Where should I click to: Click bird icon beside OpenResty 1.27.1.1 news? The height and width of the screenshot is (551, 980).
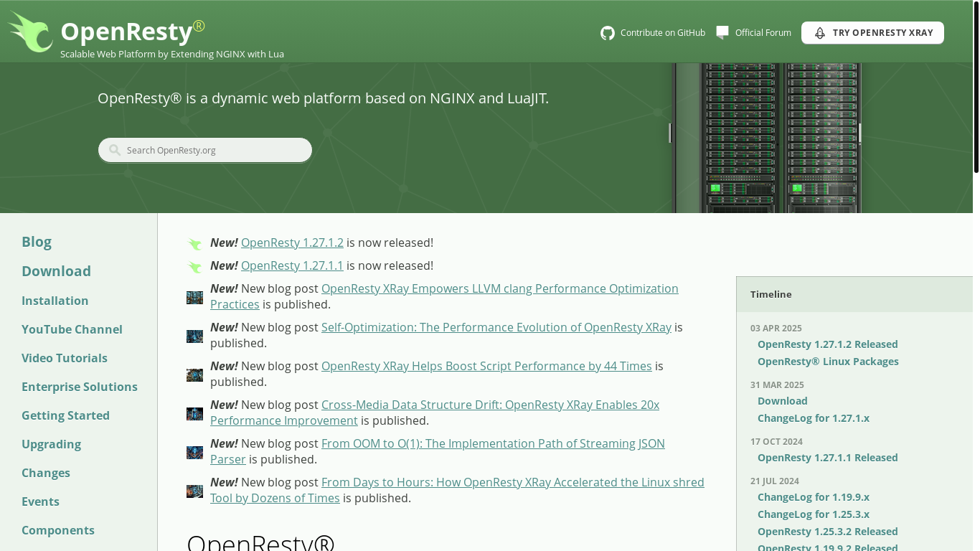pyautogui.click(x=194, y=266)
